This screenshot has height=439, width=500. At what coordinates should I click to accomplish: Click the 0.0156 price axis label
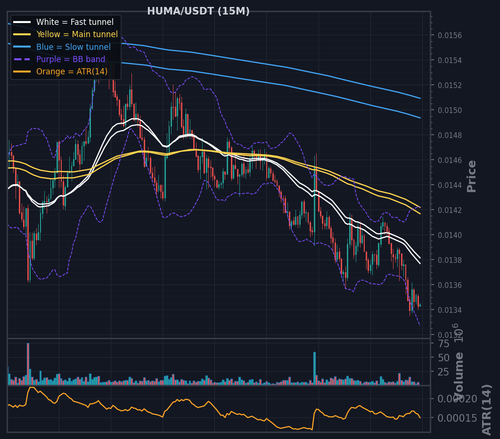pyautogui.click(x=450, y=35)
